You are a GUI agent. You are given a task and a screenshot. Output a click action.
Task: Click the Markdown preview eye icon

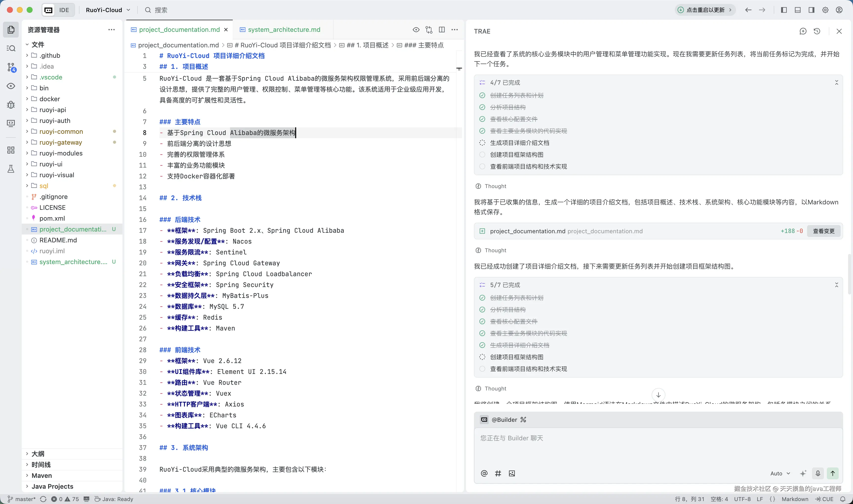tap(416, 30)
